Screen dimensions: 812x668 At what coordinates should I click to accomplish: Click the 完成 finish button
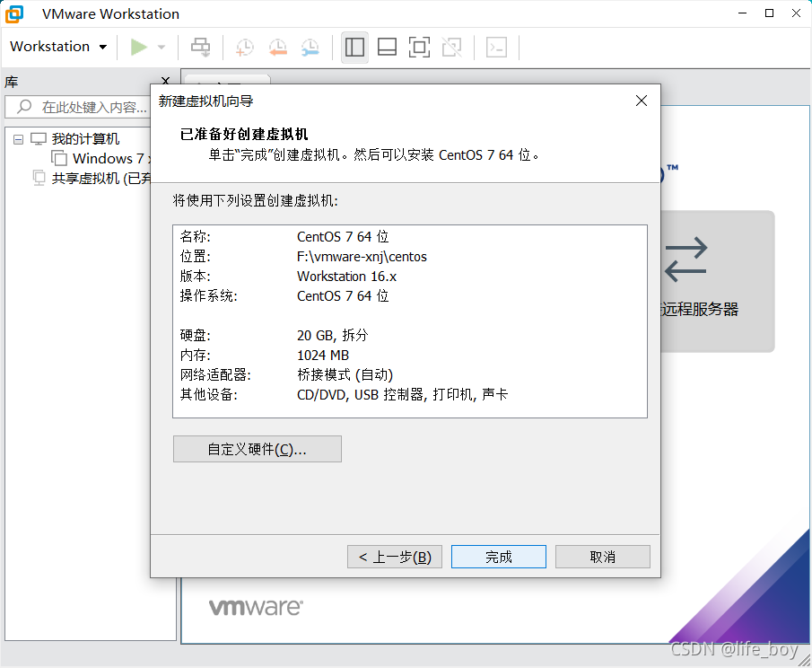pos(499,557)
